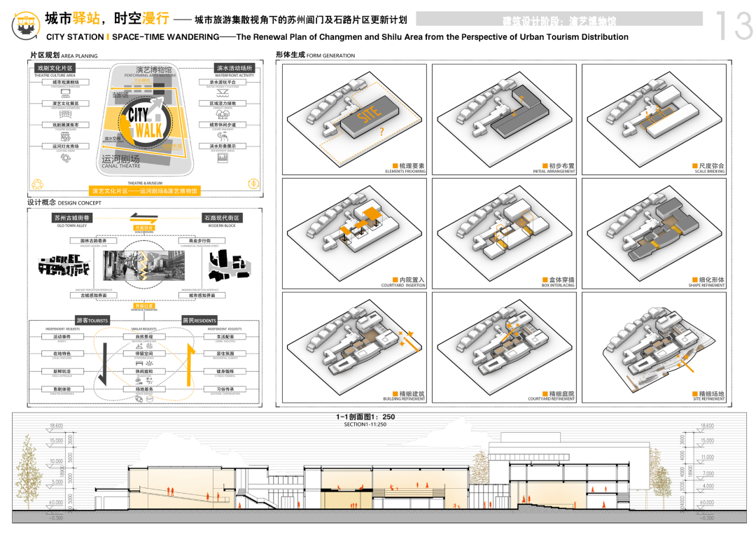
Task: Click the compass orientation icon near THEATRE & MUSEUM
Action: 253,185
